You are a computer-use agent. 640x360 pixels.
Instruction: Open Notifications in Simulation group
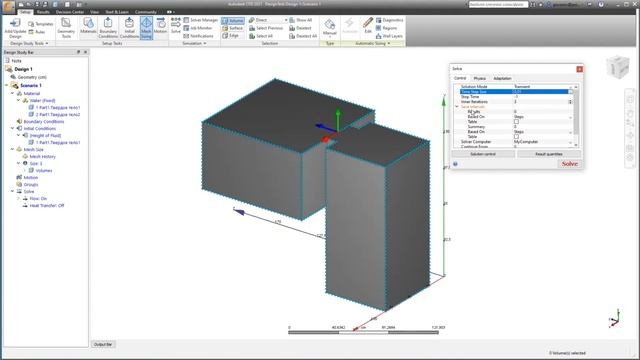(x=198, y=36)
